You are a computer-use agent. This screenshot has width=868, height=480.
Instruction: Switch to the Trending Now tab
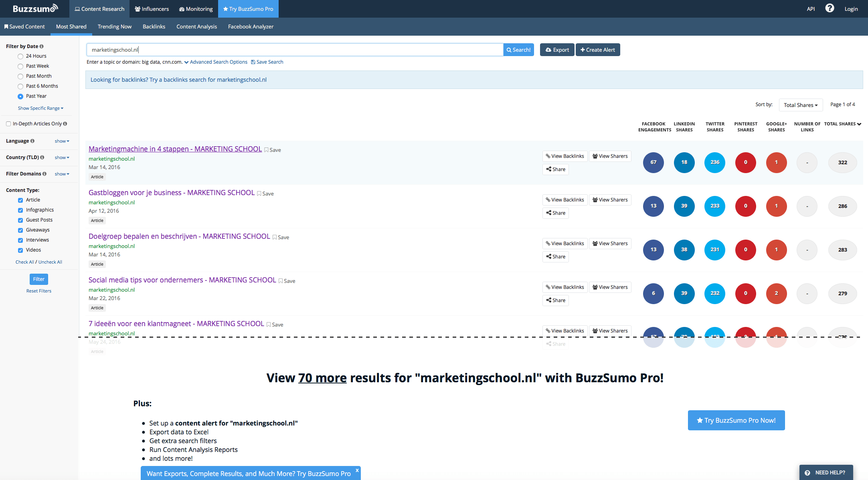coord(115,26)
